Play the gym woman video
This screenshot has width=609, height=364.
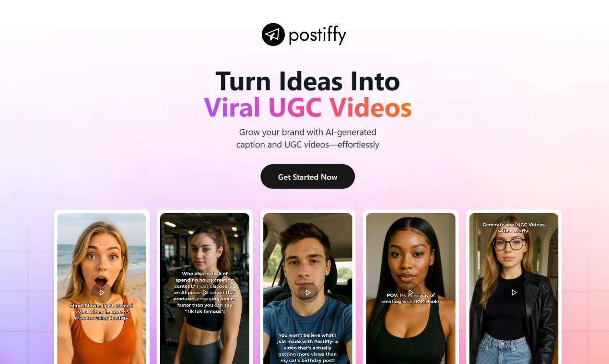(205, 292)
